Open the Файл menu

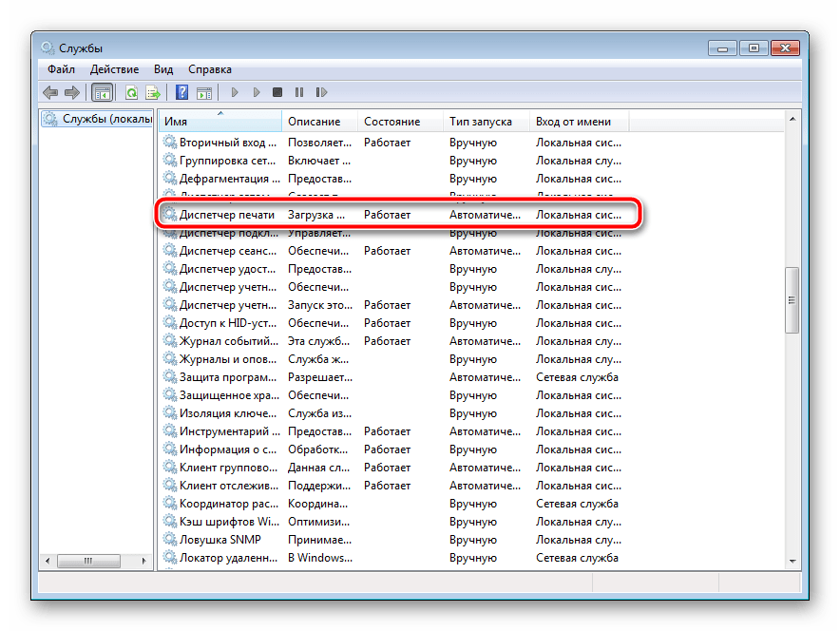tap(61, 69)
